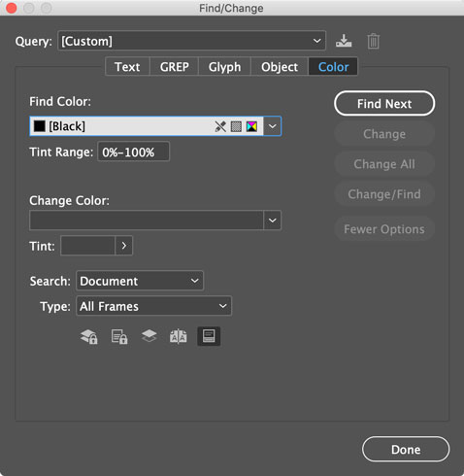
Task: Click the gray swatch icon in Find Color
Action: (236, 126)
